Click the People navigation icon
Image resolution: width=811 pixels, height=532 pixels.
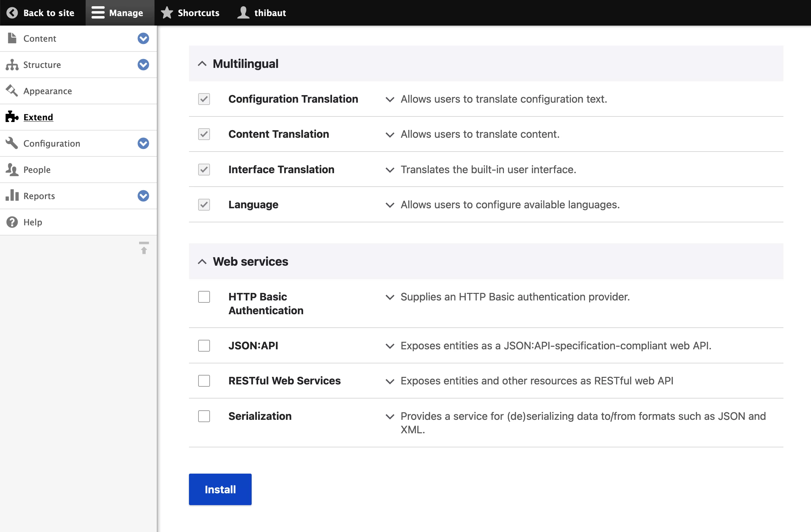point(12,169)
